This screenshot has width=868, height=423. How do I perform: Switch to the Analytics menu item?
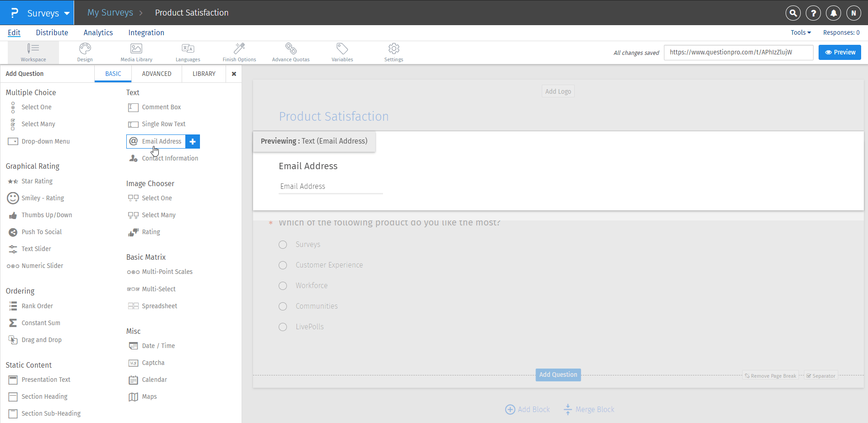(98, 32)
